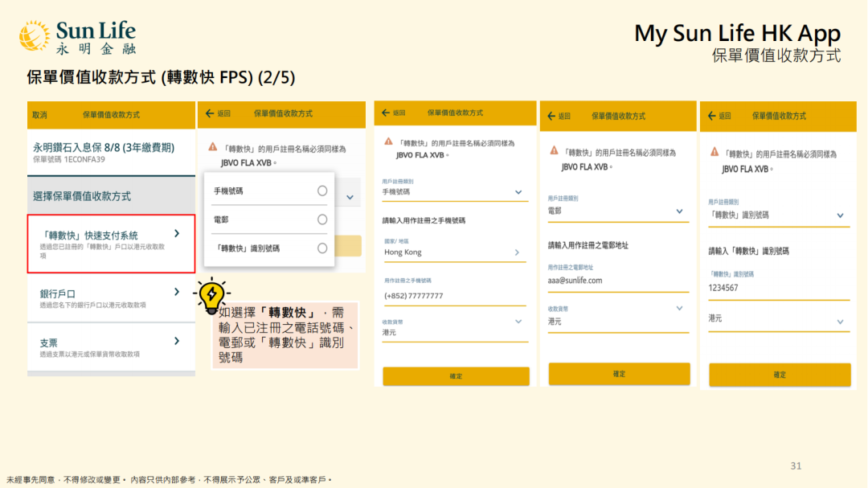Click the lightbulb tip icon
The width and height of the screenshot is (868, 488).
[x=211, y=295]
